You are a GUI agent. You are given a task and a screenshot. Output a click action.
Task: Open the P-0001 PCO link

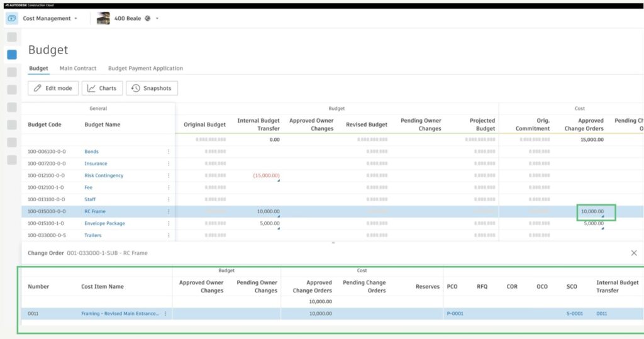coord(455,313)
